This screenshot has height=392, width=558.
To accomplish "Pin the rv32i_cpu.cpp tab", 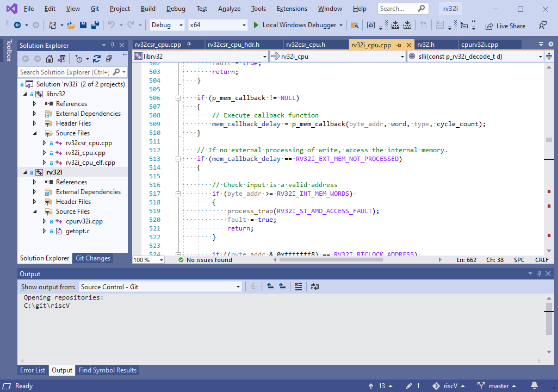I will [399, 45].
